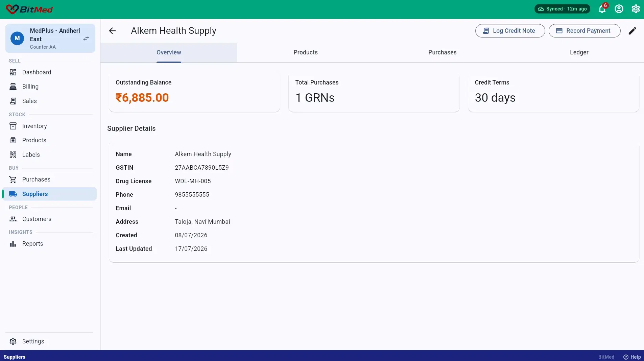Switch to the Overview tab
The image size is (644, 361).
169,52
